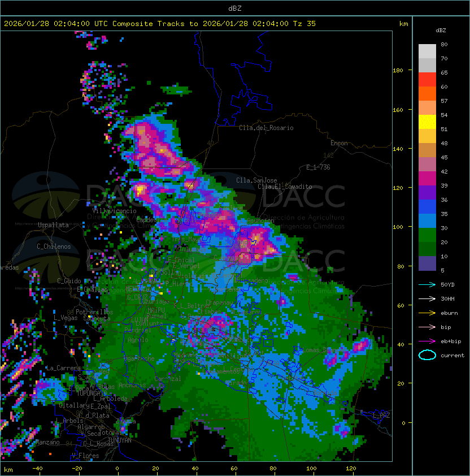The width and height of the screenshot is (470, 476).
Task: Click the 'current' legend label
Action: (x=452, y=355)
